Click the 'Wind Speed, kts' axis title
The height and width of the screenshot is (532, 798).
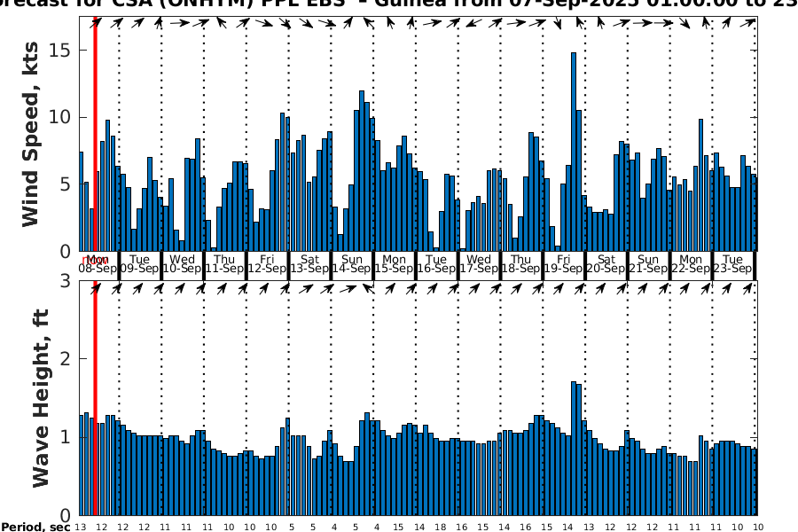[x=30, y=135]
